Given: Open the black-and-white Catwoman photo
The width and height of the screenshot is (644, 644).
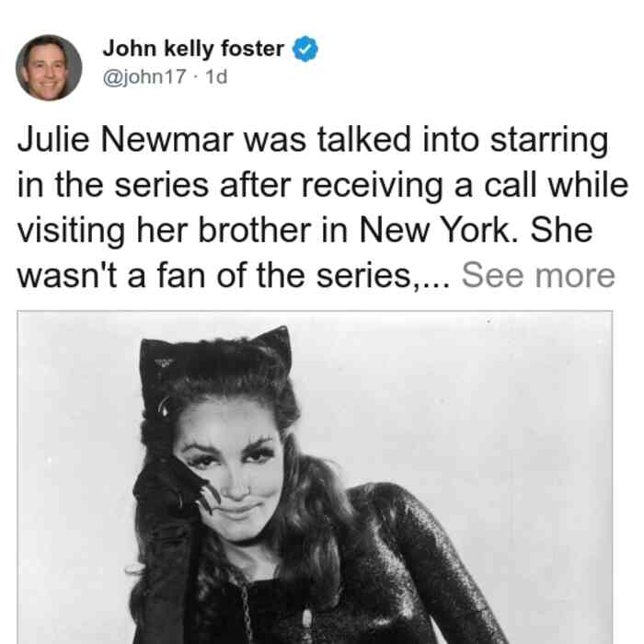Looking at the screenshot, I should click(x=315, y=477).
